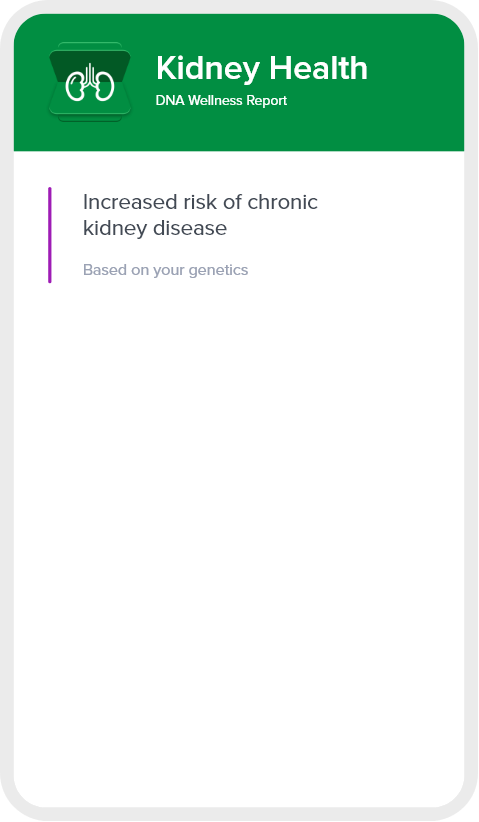
Task: Click the ureter tubes between the kidneys
Action: (90, 74)
